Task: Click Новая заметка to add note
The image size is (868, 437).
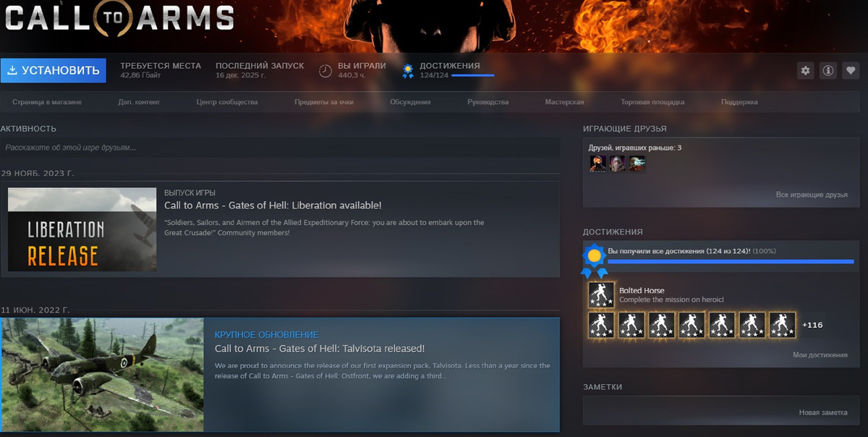Action: click(x=823, y=412)
